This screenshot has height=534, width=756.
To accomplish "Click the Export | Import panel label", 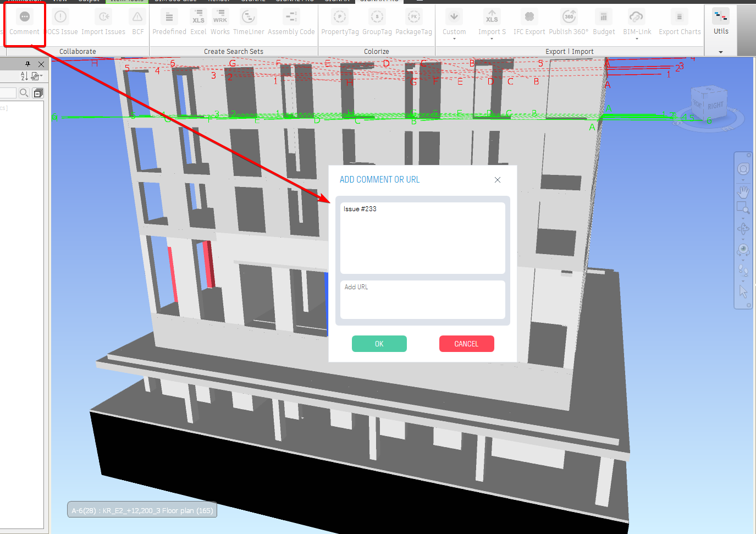I will [x=570, y=52].
